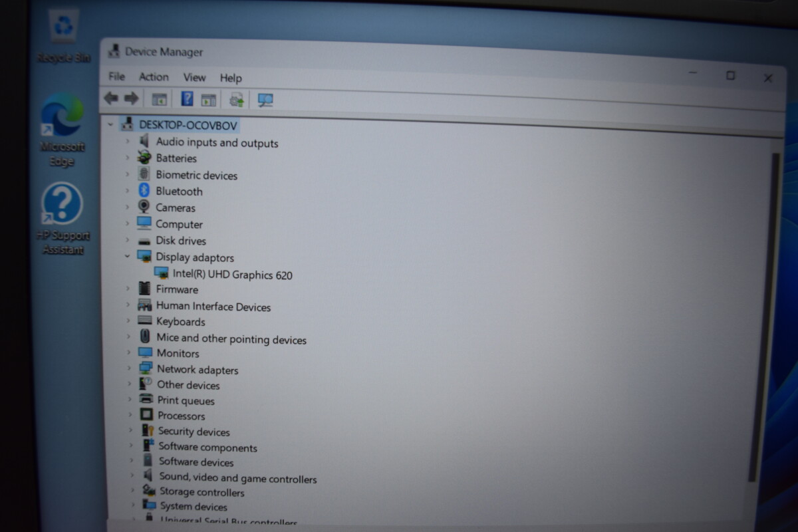Select Intel(R) UHD Graphics 620 entry
This screenshot has width=798, height=532.
tap(232, 274)
